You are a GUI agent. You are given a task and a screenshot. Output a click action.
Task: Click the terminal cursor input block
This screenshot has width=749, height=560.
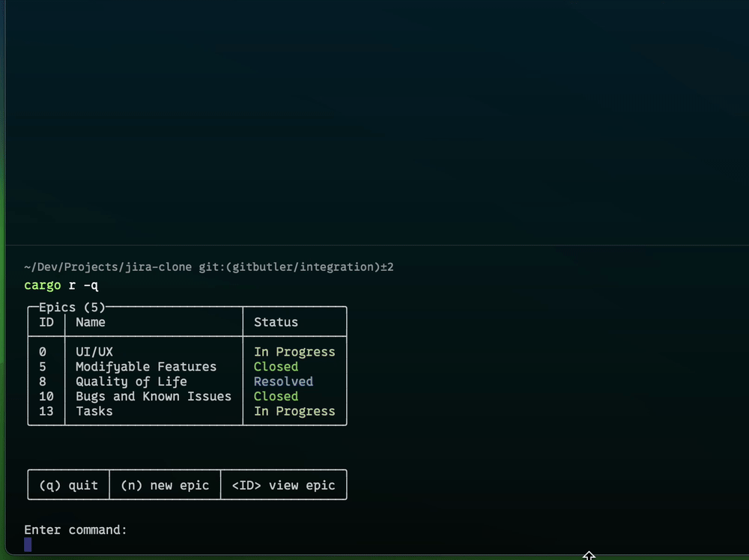point(28,545)
